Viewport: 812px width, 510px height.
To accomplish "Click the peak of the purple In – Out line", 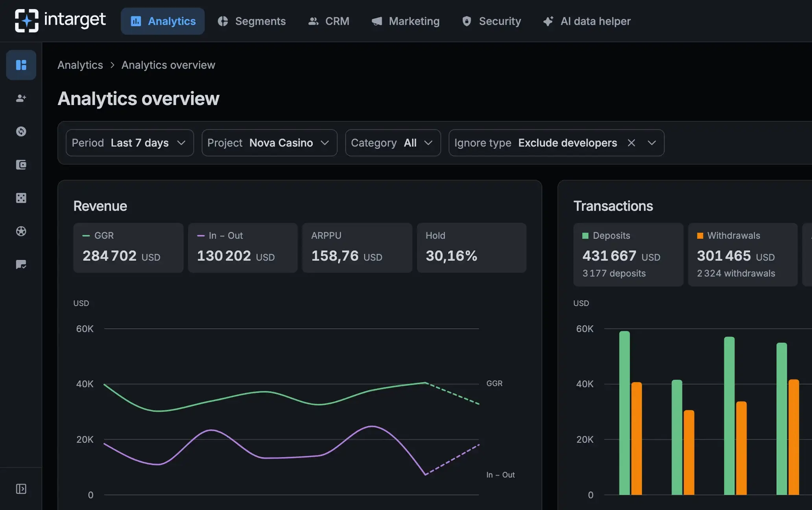I will coord(372,426).
